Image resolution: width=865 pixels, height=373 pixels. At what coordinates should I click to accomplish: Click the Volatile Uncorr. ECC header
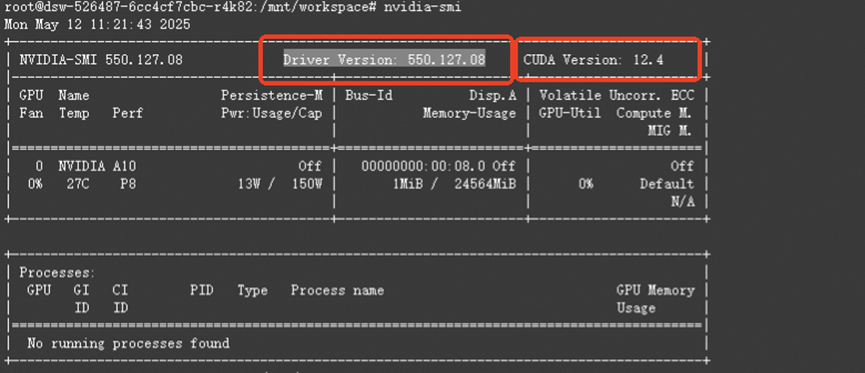(617, 95)
